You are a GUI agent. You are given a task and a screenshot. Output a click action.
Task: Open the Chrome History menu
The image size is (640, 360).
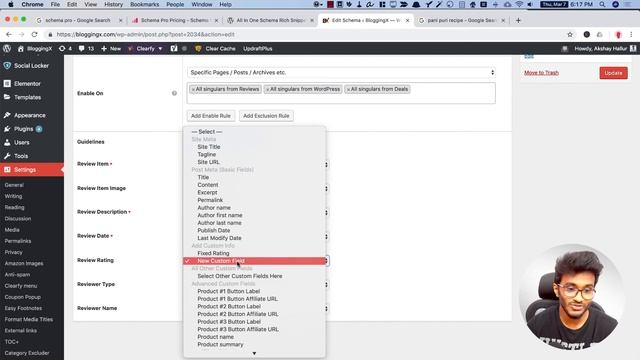point(113,4)
